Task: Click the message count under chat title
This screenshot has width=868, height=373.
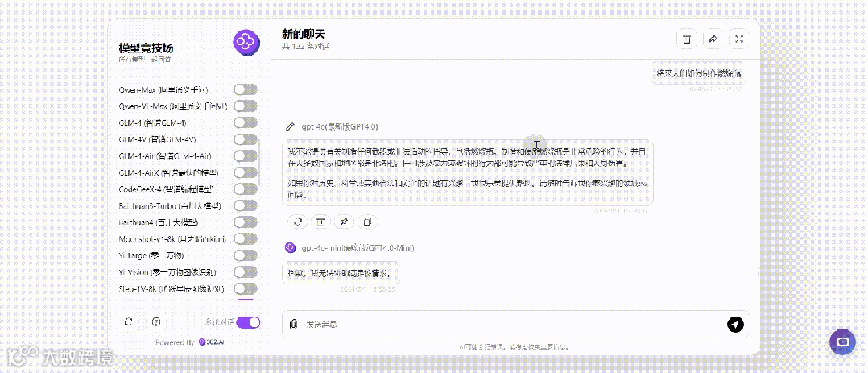Action: click(x=306, y=47)
